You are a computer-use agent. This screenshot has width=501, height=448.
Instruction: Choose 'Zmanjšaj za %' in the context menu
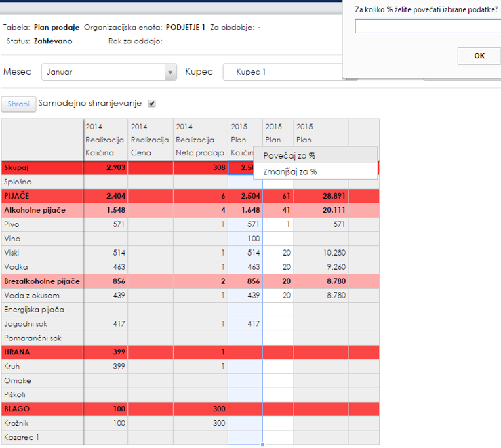[290, 172]
